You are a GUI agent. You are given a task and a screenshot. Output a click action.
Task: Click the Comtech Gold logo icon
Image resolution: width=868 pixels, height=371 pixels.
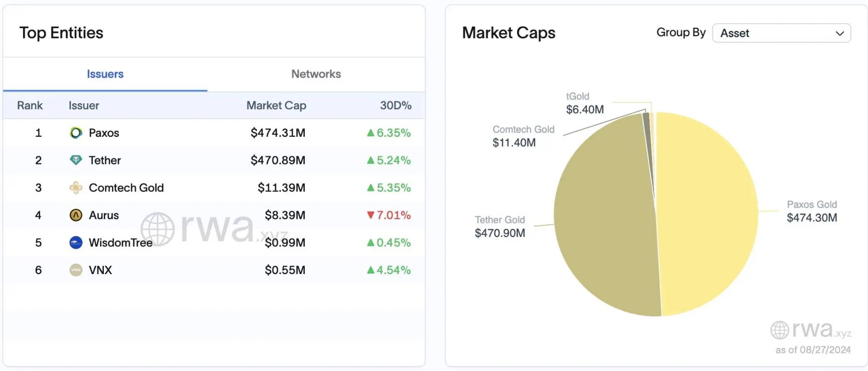(76, 188)
